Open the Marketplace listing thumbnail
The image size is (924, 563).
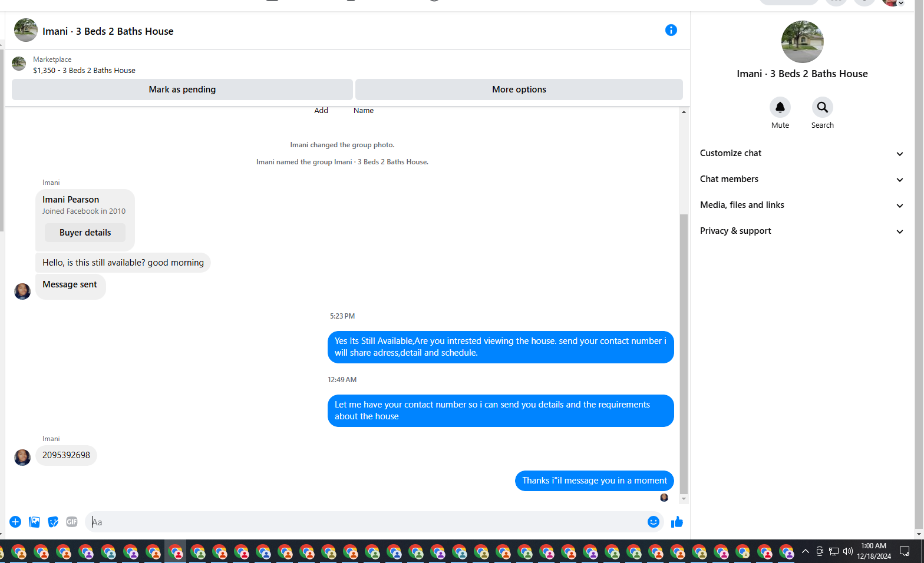point(19,64)
